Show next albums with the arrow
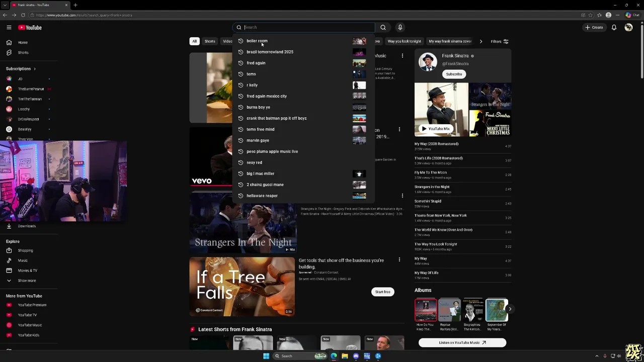The width and height of the screenshot is (644, 362). pyautogui.click(x=510, y=309)
